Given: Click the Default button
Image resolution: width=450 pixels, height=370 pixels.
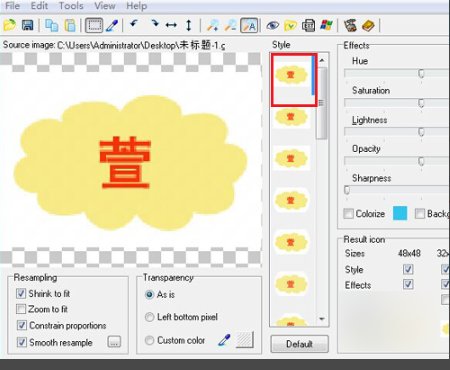Looking at the screenshot, I should 299,344.
